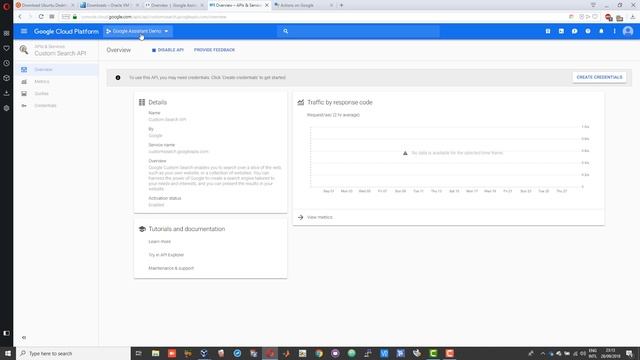This screenshot has height=360, width=640.
Task: Click the green padlock in address bar
Action: tap(75, 17)
